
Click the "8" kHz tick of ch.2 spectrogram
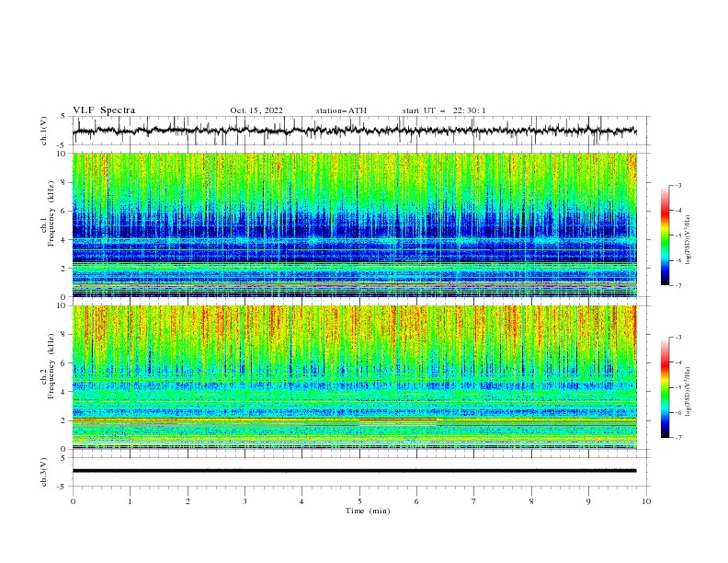(64, 335)
